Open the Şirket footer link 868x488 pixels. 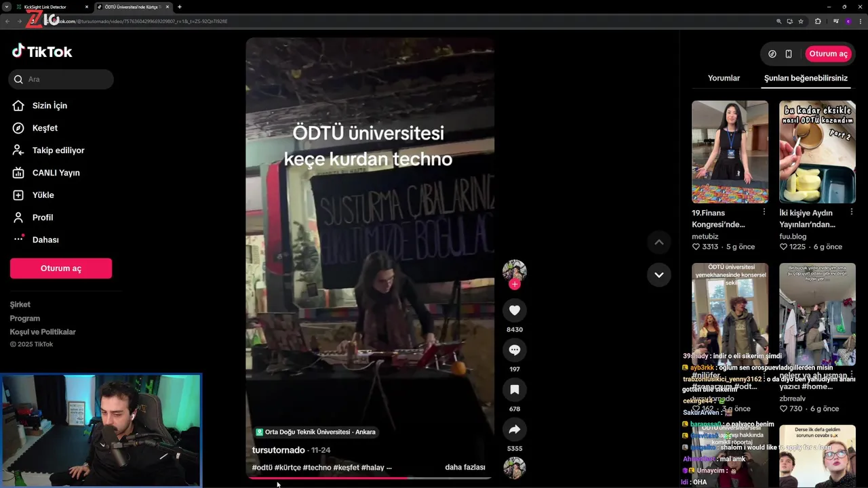(20, 304)
